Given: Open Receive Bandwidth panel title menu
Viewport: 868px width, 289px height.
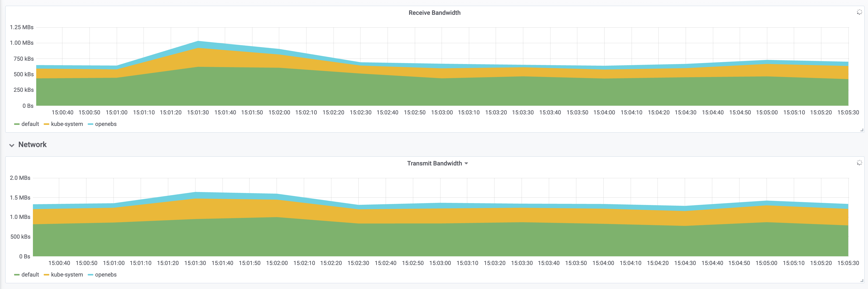Looking at the screenshot, I should pos(434,13).
